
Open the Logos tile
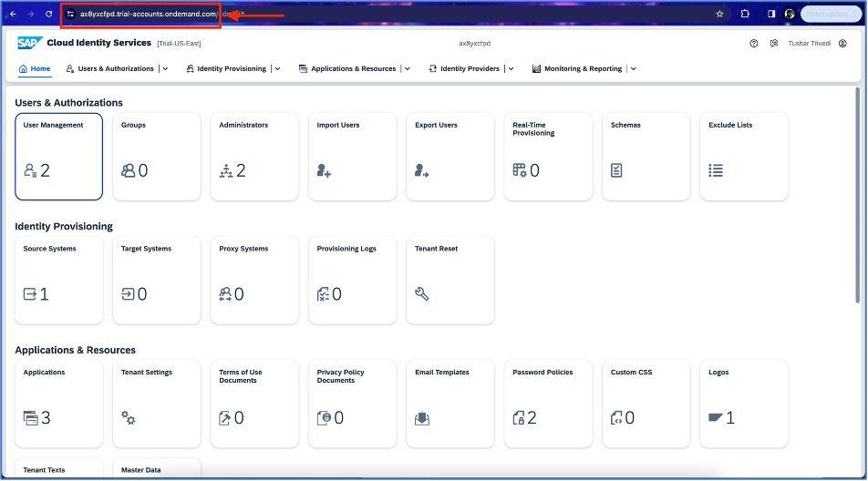pos(744,404)
